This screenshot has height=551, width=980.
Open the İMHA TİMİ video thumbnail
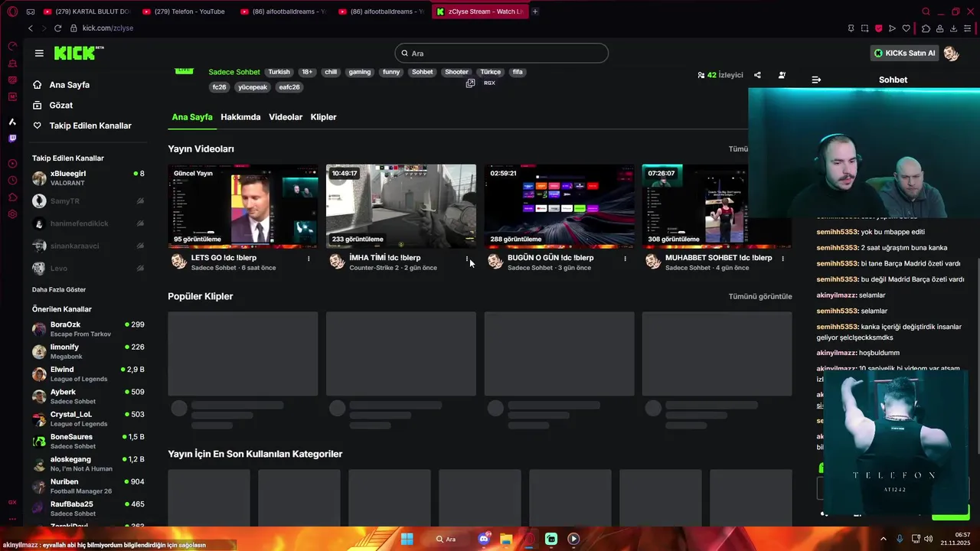coord(401,206)
